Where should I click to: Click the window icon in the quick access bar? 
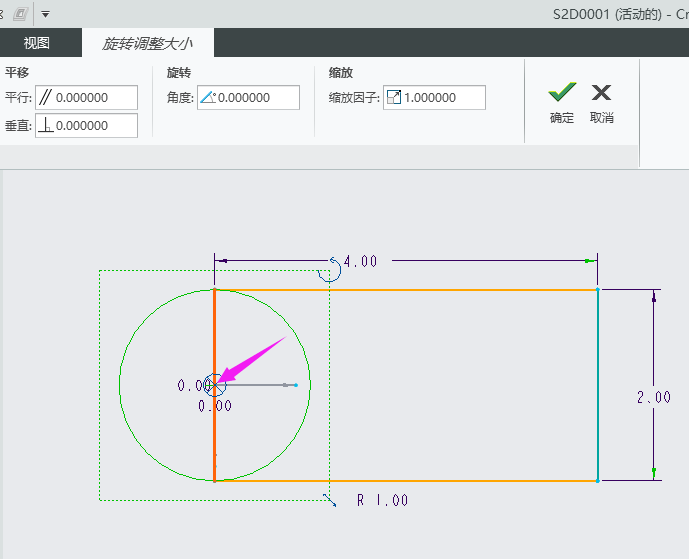(20, 15)
